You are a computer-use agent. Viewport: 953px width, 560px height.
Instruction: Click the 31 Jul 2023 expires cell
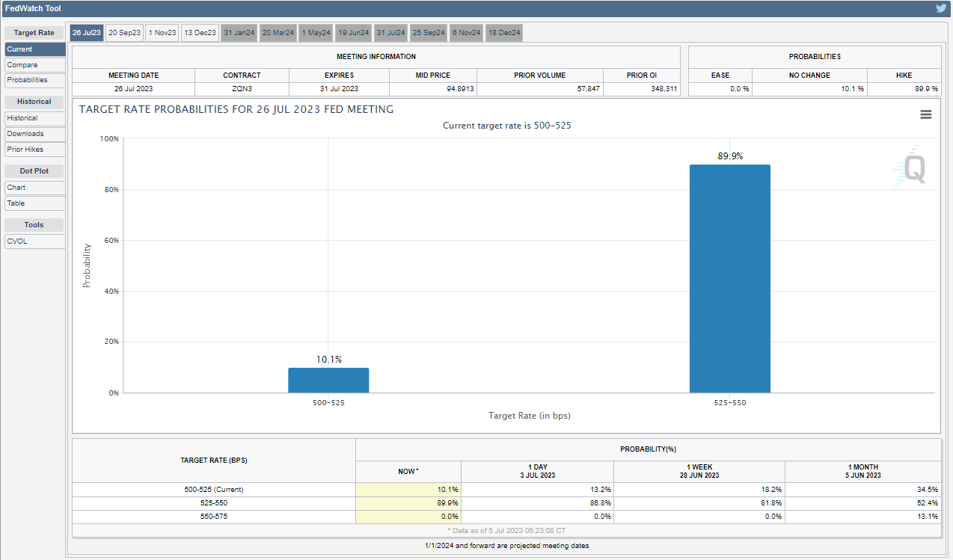(x=339, y=89)
